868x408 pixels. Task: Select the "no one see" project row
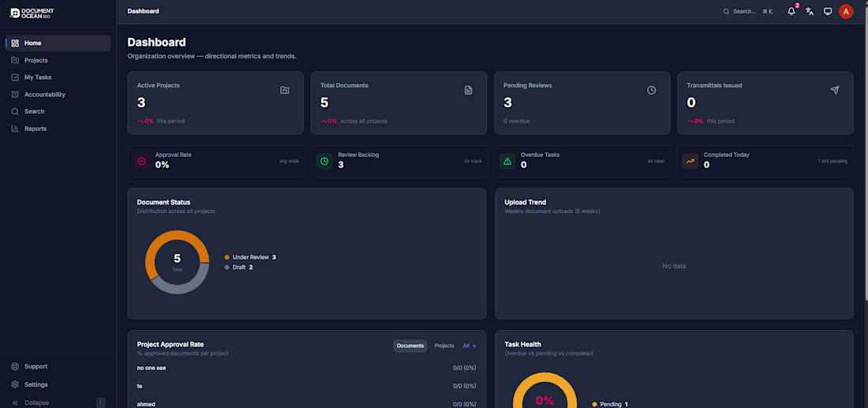click(307, 368)
